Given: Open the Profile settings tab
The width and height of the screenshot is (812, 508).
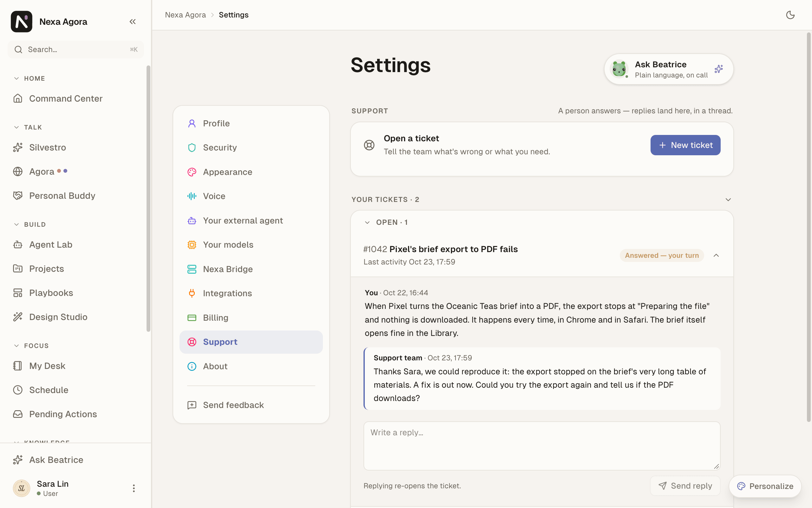Looking at the screenshot, I should coord(251,123).
